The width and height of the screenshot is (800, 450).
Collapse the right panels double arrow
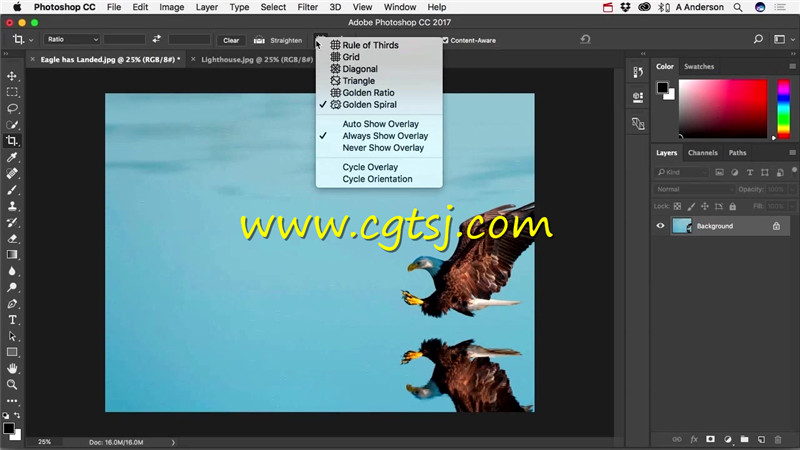click(x=792, y=53)
